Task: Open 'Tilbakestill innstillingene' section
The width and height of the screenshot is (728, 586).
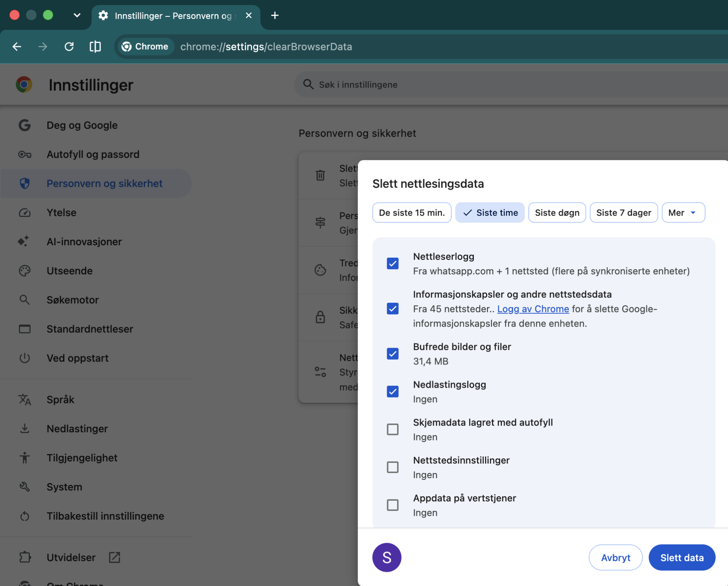Action: [105, 516]
